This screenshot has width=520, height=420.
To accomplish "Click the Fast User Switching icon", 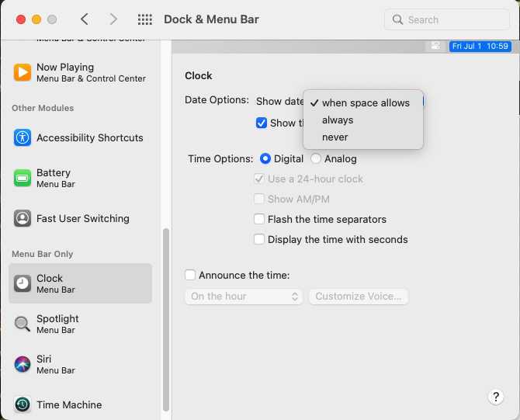I will [23, 218].
